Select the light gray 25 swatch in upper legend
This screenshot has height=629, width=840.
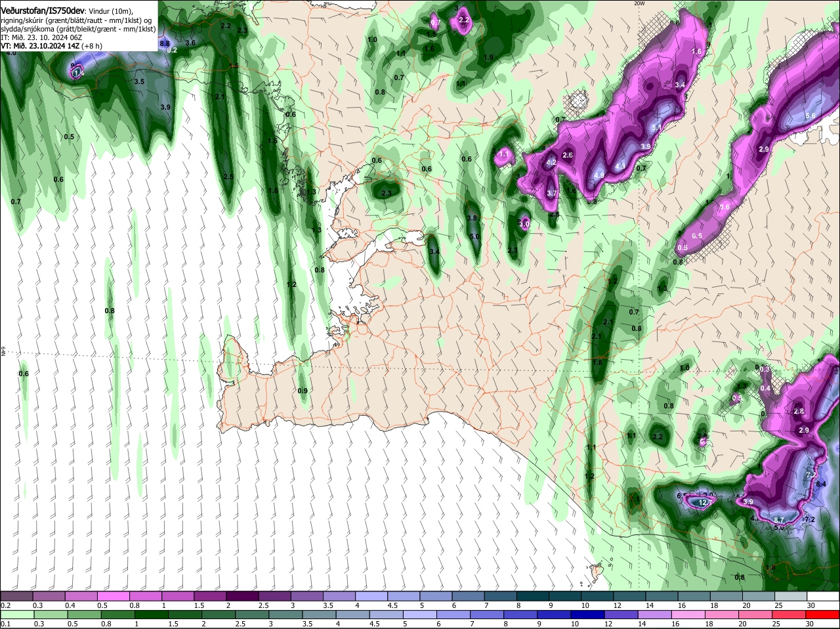(791, 596)
